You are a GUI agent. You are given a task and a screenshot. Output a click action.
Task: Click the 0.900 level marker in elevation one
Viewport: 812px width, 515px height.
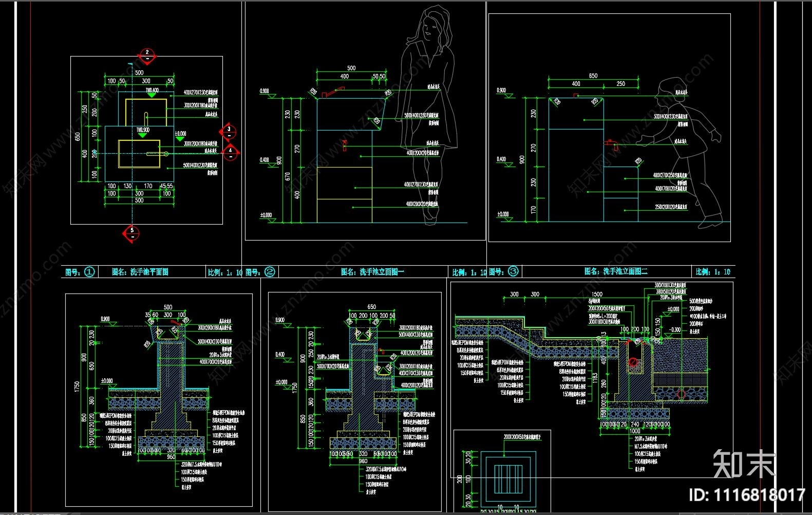(267, 93)
